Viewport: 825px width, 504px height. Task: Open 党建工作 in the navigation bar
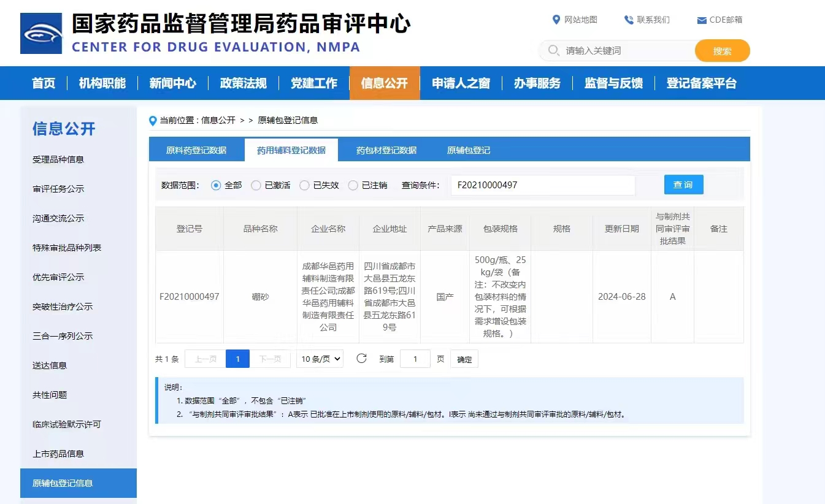click(x=314, y=83)
